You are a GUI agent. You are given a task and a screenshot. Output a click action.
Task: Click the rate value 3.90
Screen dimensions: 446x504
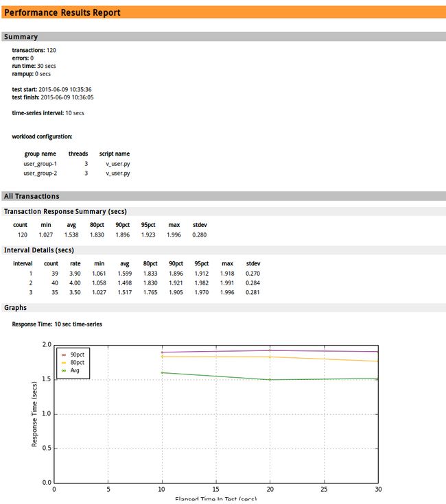[75, 274]
